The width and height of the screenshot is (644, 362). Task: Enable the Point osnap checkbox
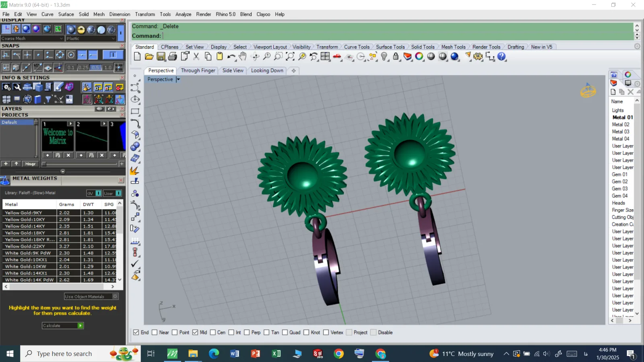pos(175,332)
